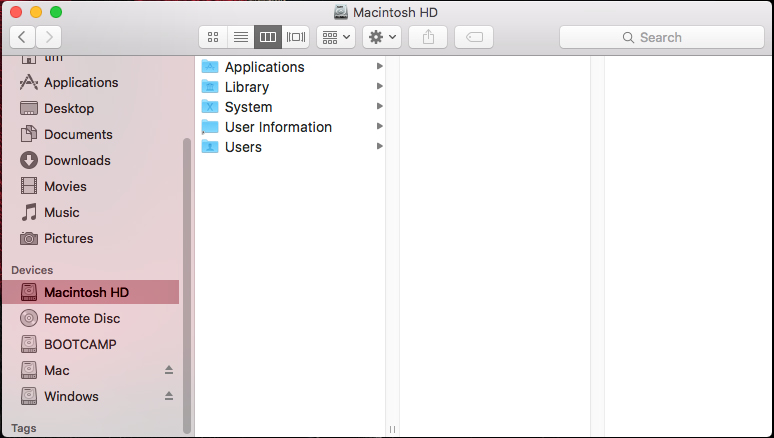The image size is (774, 438).
Task: Click the BOOTCAMP drive icon
Action: tap(29, 344)
